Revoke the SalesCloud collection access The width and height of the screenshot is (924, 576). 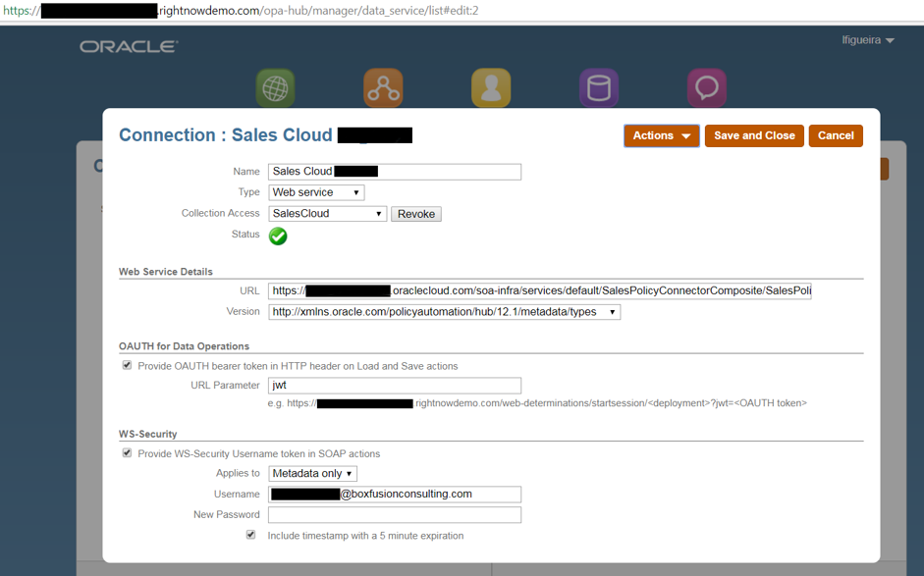click(x=416, y=214)
